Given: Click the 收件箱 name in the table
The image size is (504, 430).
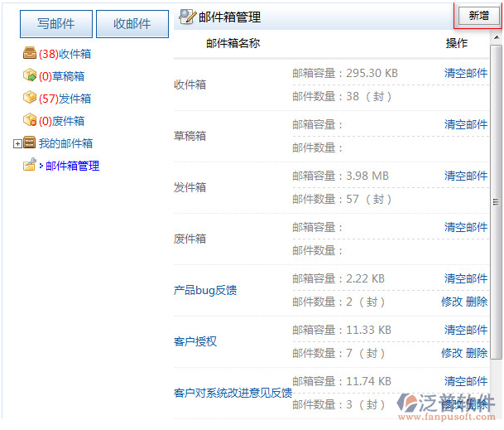Looking at the screenshot, I should [190, 85].
